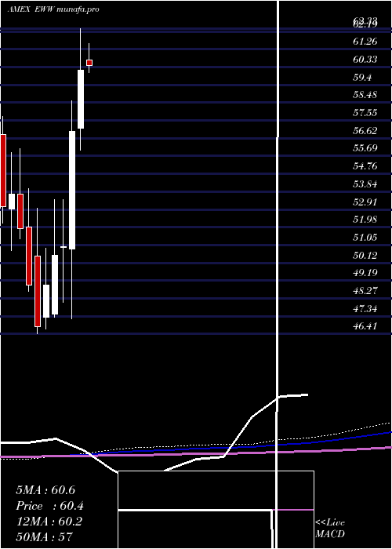
Task: Click the '<<Live MACD' label
Action: (x=330, y=528)
